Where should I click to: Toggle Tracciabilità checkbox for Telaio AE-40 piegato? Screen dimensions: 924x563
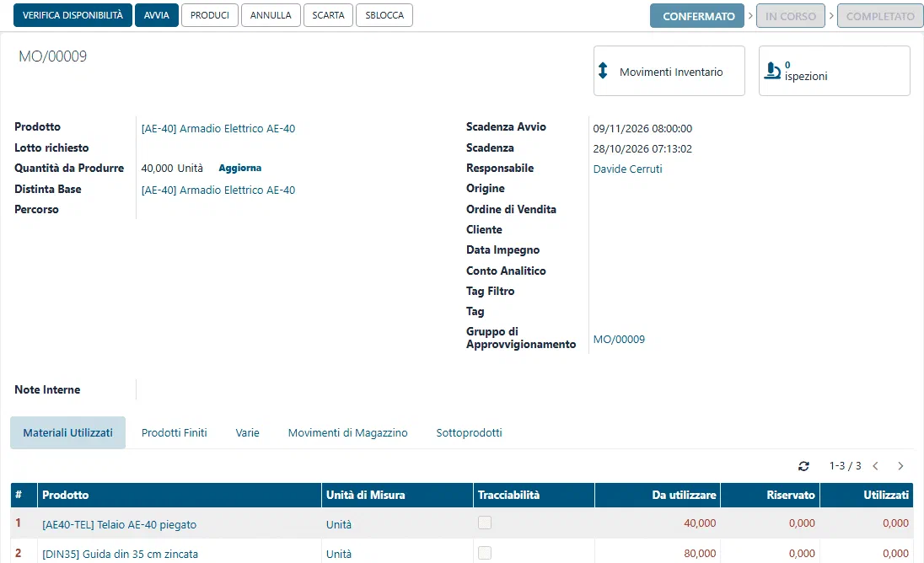pyautogui.click(x=485, y=523)
